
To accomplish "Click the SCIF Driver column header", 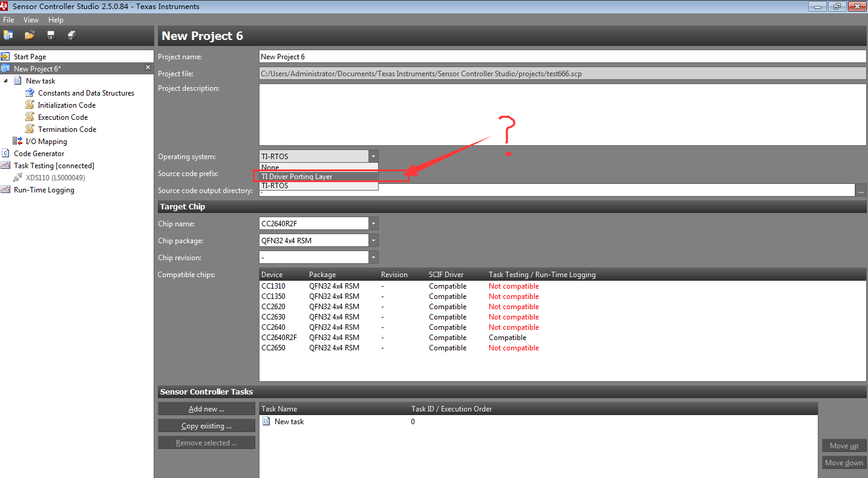I will click(x=446, y=275).
